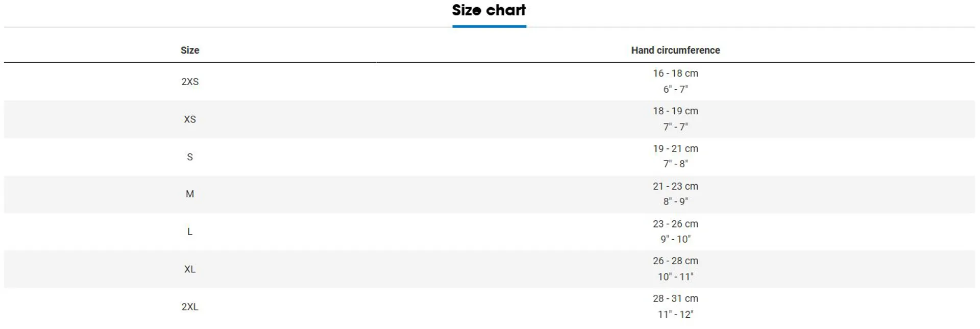Viewport: 980px width, 329px height.
Task: Select the XS size row label
Action: coord(190,119)
